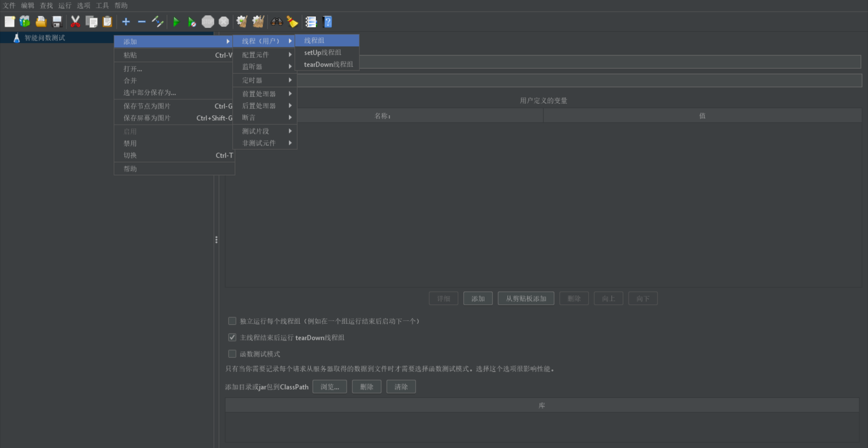Expand the 配置元件 submenu
This screenshot has height=448, width=868.
point(265,55)
